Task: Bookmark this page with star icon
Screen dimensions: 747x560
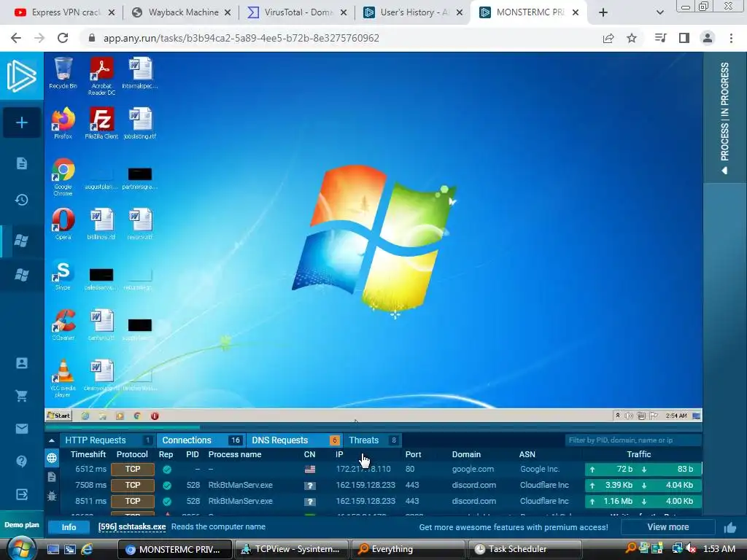Action: (x=632, y=38)
